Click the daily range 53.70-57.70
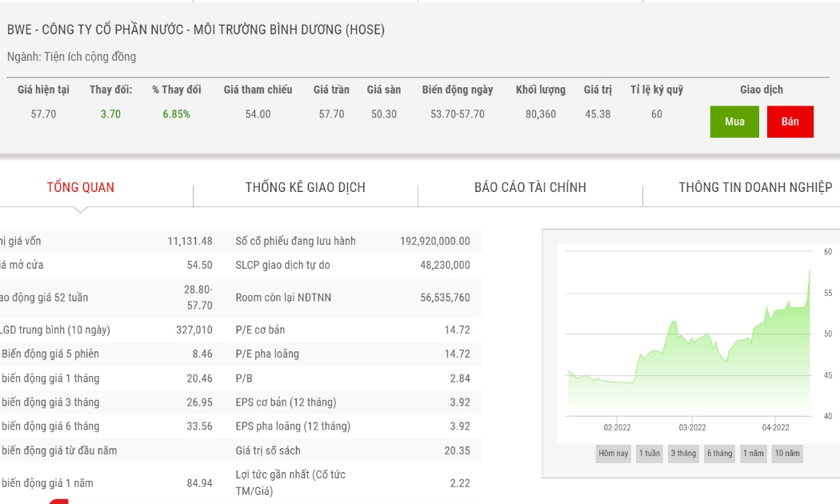Viewport: 840px width, 504px height. 458,114
